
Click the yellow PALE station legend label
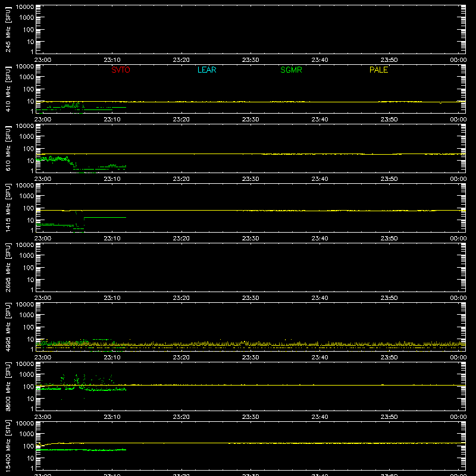pyautogui.click(x=378, y=70)
